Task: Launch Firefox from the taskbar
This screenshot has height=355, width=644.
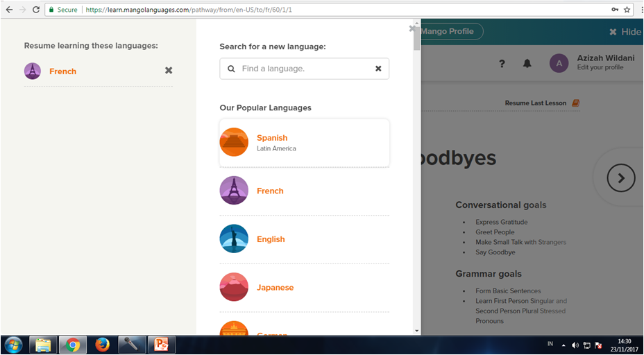Action: [102, 345]
